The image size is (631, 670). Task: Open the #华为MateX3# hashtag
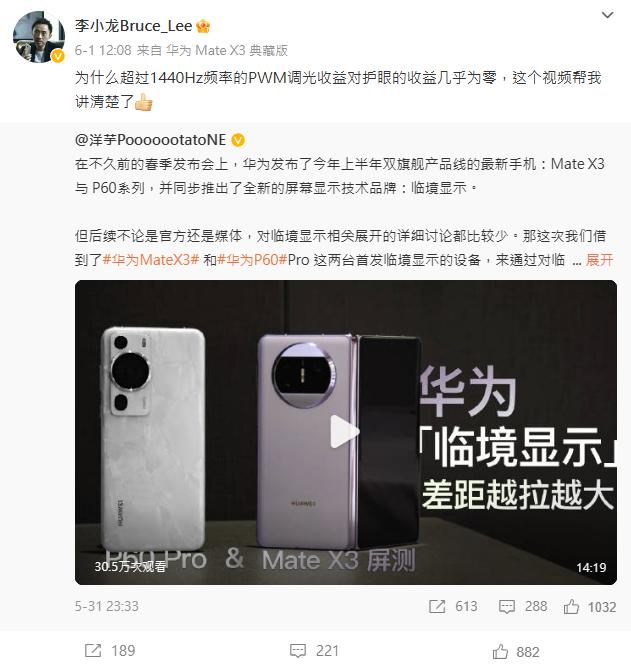click(151, 260)
